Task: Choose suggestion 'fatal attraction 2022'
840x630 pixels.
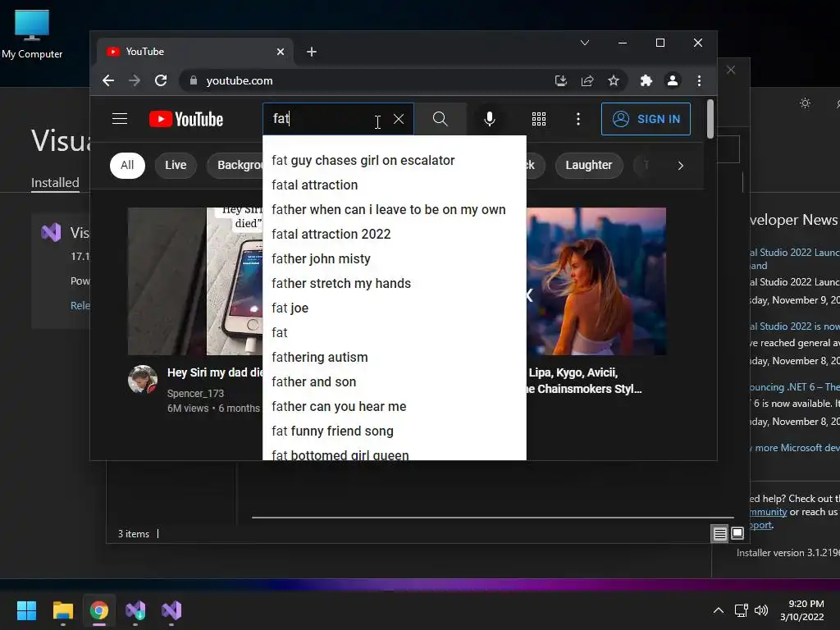Action: pos(395,234)
